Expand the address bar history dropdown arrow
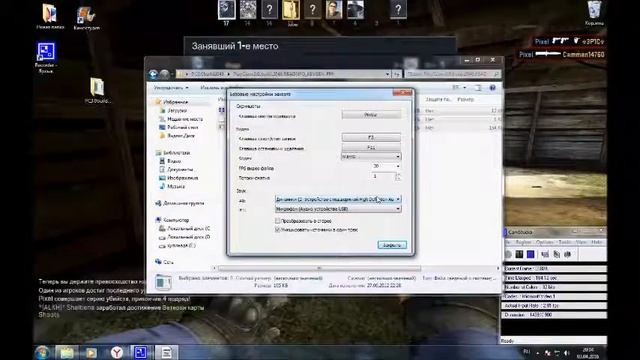The width and height of the screenshot is (640, 360). [x=387, y=74]
